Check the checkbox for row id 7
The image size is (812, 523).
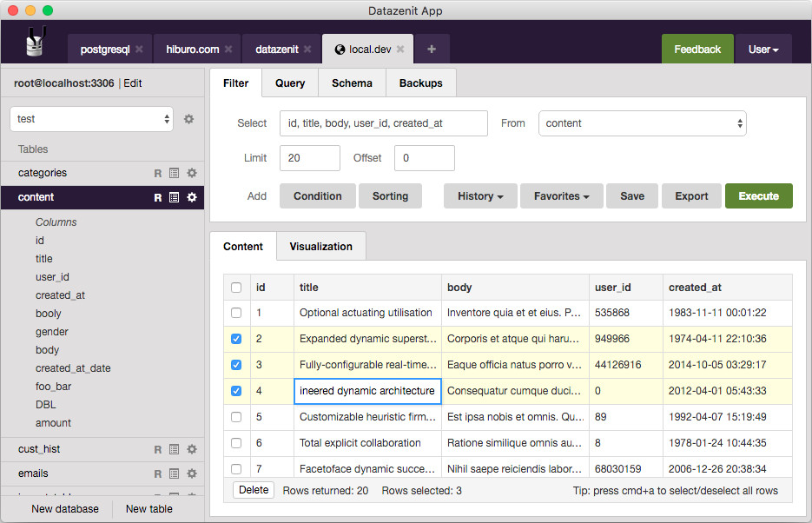tap(236, 468)
